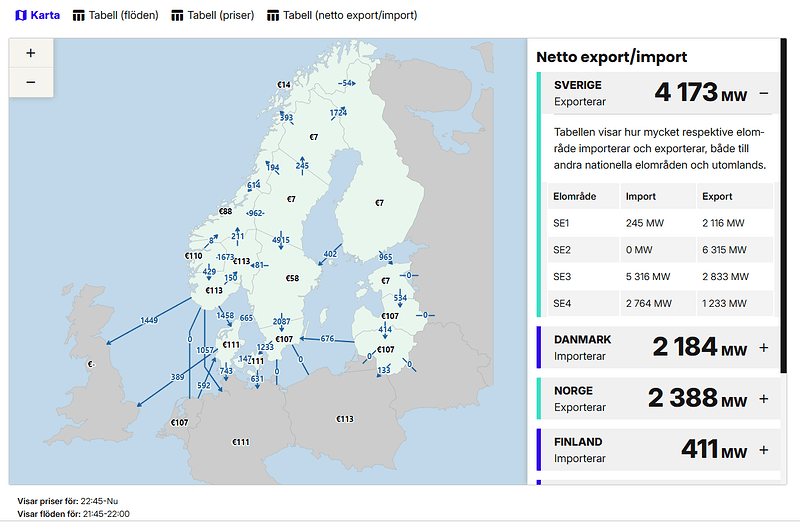Click the Sverige 4 173 MW value

coord(701,93)
